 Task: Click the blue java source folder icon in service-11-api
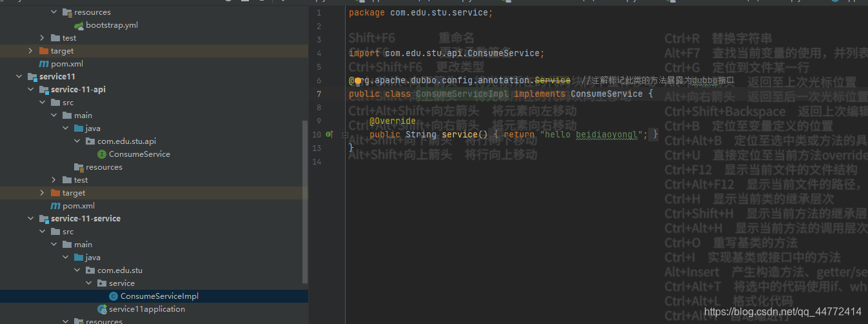[79, 128]
